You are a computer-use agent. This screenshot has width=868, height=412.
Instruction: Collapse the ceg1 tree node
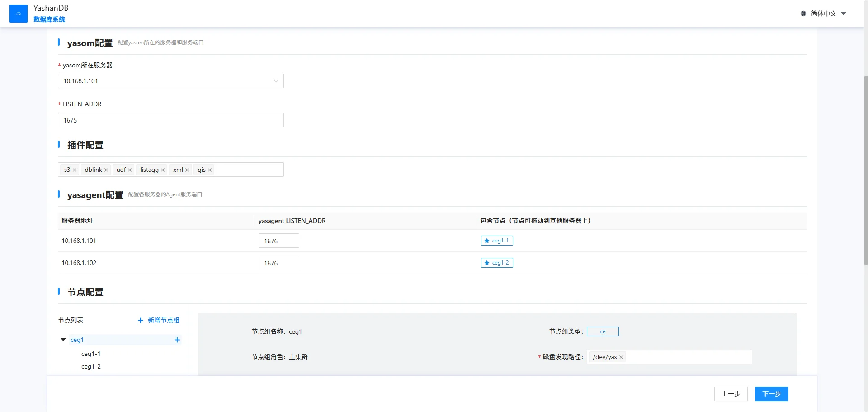tap(63, 340)
